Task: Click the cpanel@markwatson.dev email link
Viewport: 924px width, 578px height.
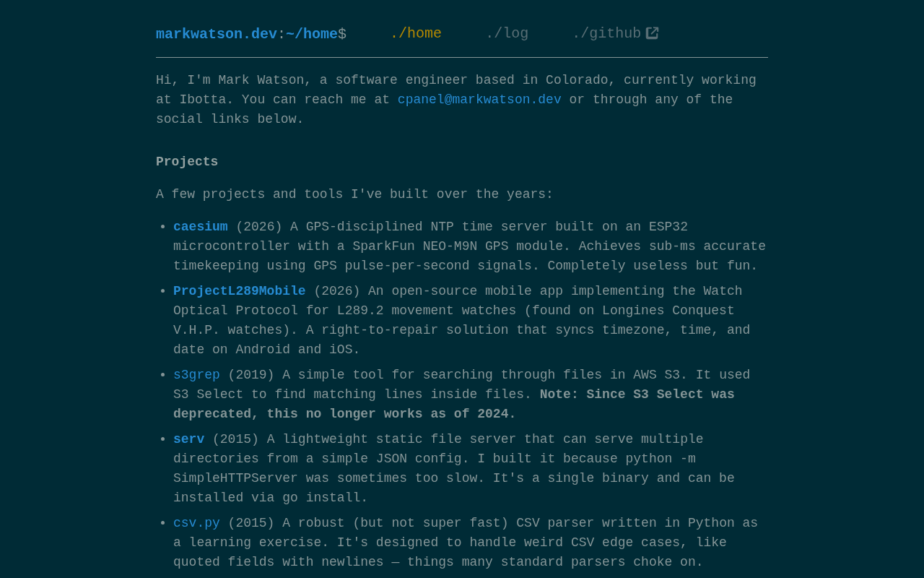Action: tap(479, 100)
